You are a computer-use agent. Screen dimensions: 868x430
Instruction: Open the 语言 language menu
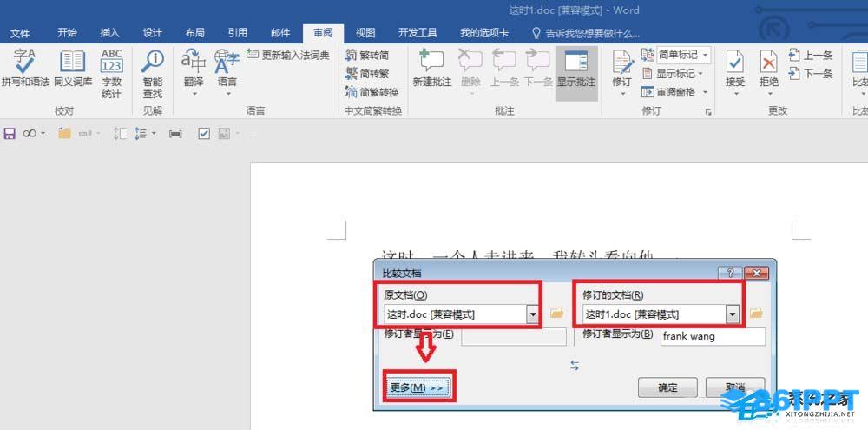[227, 72]
